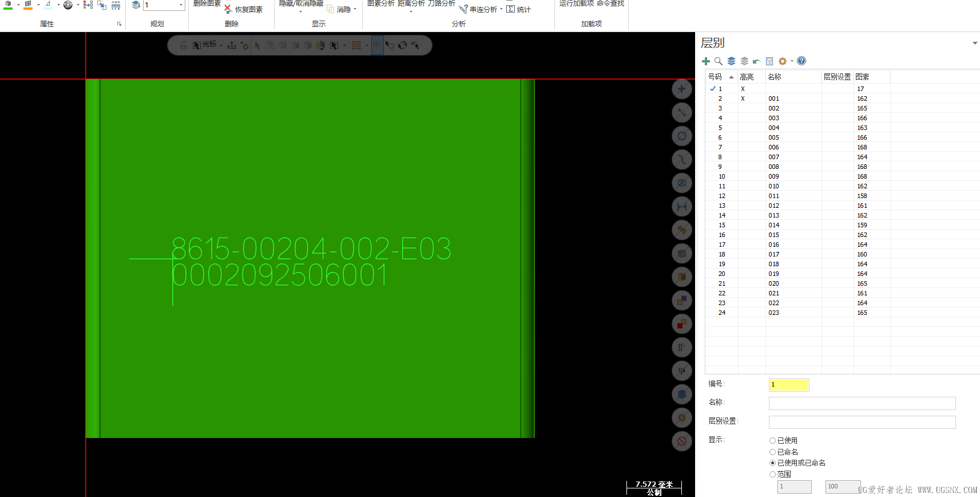This screenshot has height=497, width=980.
Task: Click the 消隐 button
Action: [x=339, y=9]
